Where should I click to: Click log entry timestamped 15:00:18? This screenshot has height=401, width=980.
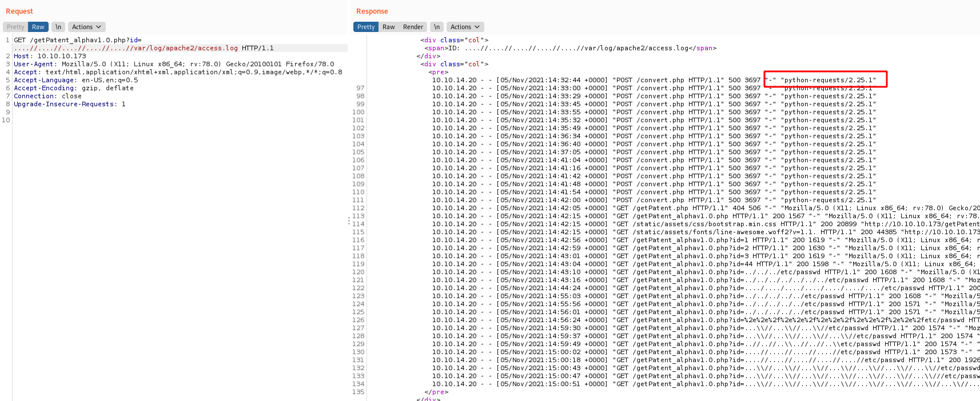click(x=706, y=360)
